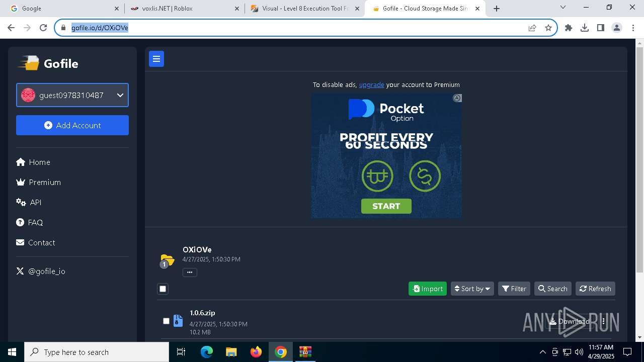
Task: Open the Chrome profile icon
Action: [x=617, y=28]
